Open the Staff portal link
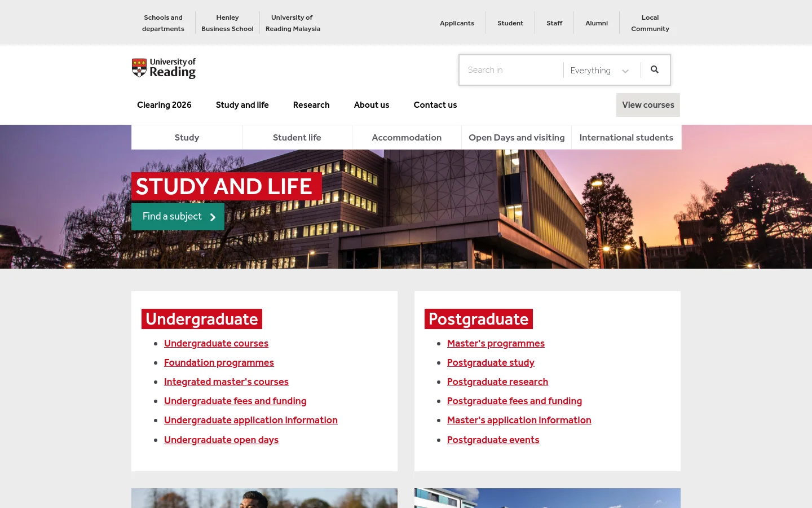The height and width of the screenshot is (508, 812). click(554, 23)
